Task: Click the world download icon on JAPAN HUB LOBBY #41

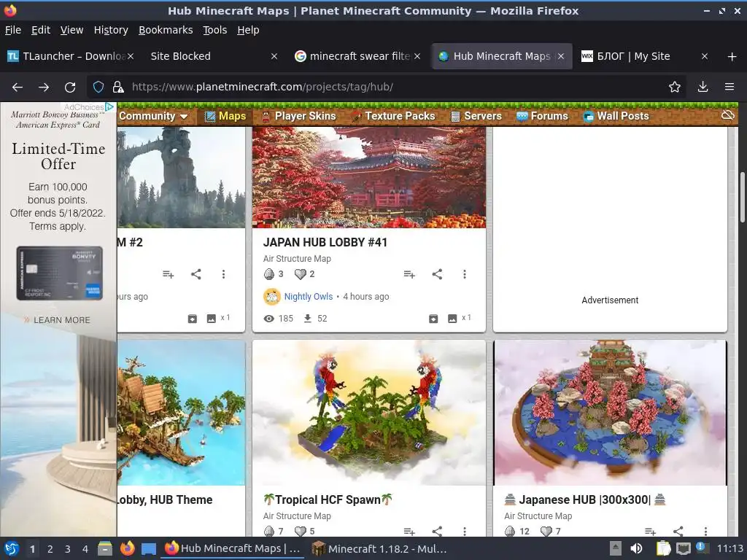Action: [x=433, y=319]
